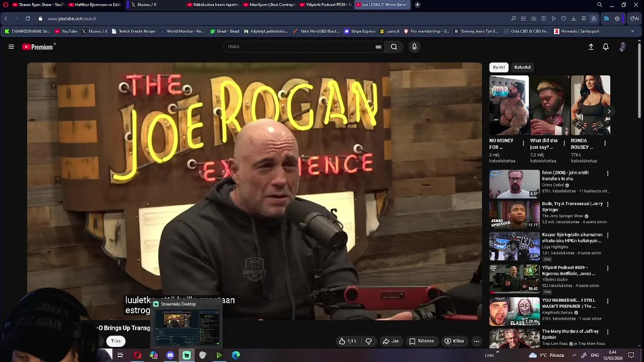Go to YouTube Premium home logo
This screenshot has height=362, width=644.
coord(38,47)
